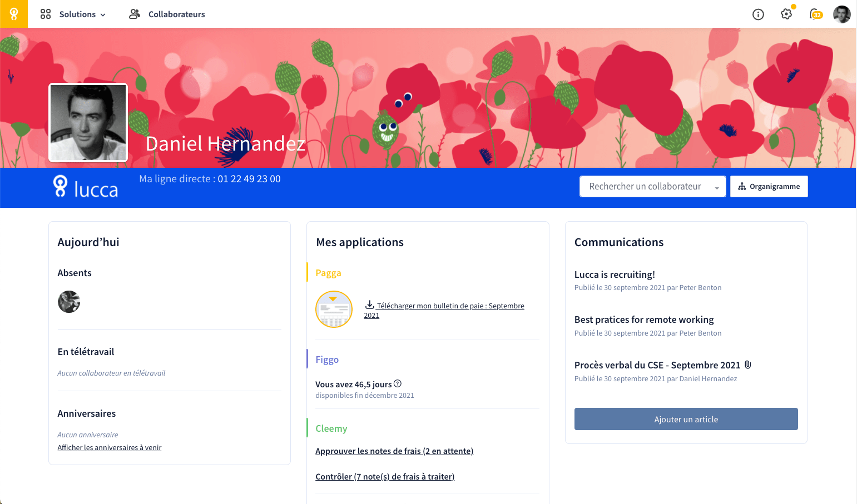This screenshot has width=857, height=504.
Task: Open Afficher les anniversaires à venir link
Action: pos(110,447)
